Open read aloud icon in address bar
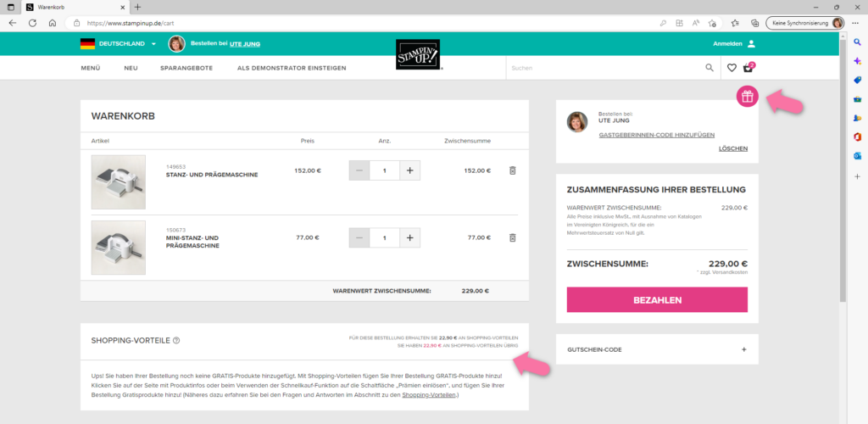The height and width of the screenshot is (424, 868). pyautogui.click(x=695, y=23)
